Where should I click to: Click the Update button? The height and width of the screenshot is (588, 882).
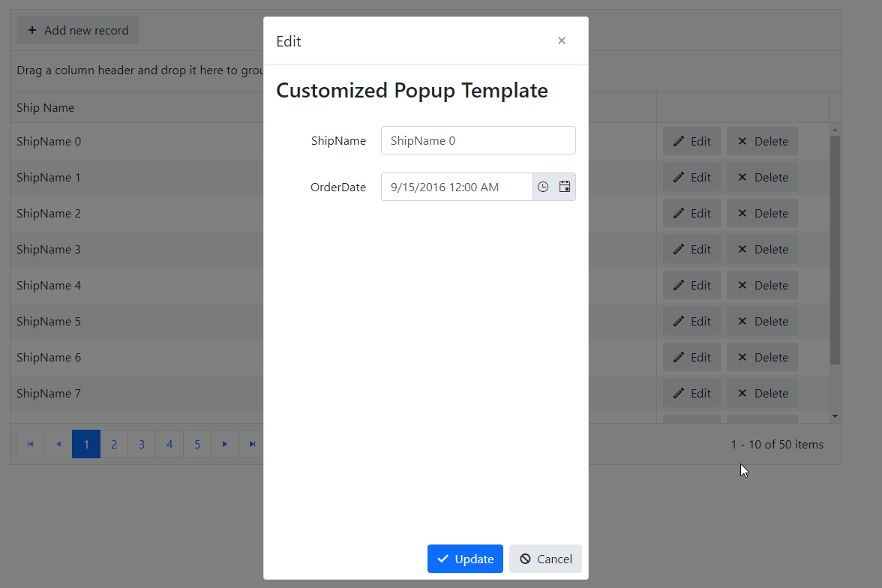[x=465, y=559]
